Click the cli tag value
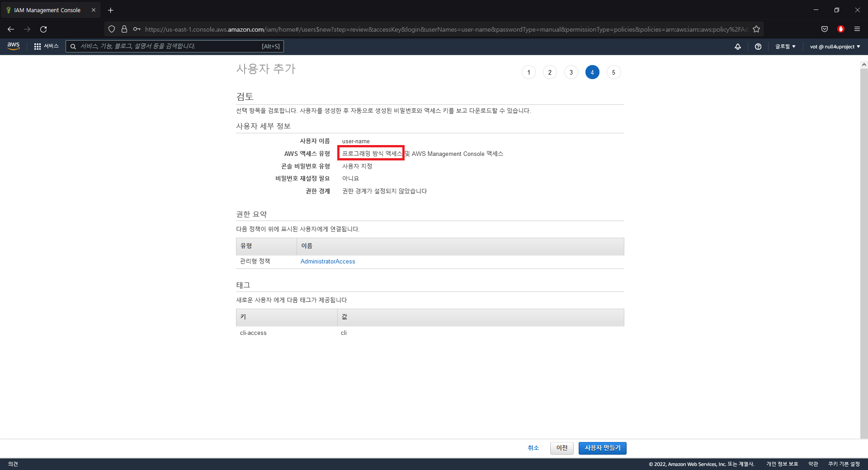This screenshot has width=868, height=470. pyautogui.click(x=344, y=333)
